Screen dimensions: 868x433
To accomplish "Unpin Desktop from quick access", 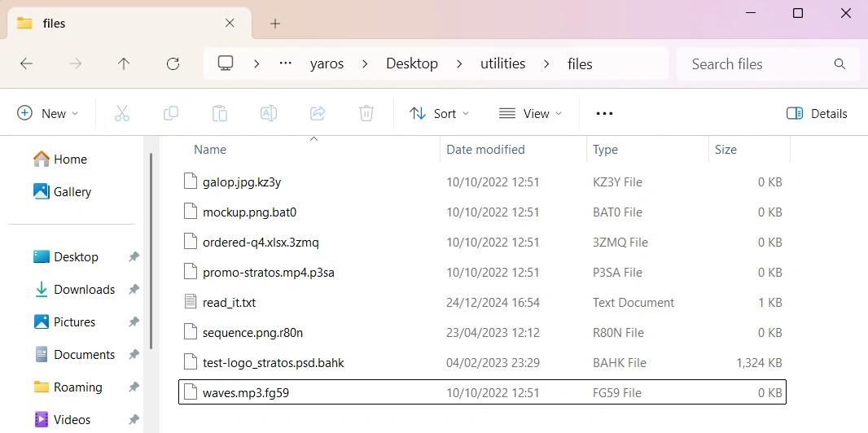I will tap(134, 257).
